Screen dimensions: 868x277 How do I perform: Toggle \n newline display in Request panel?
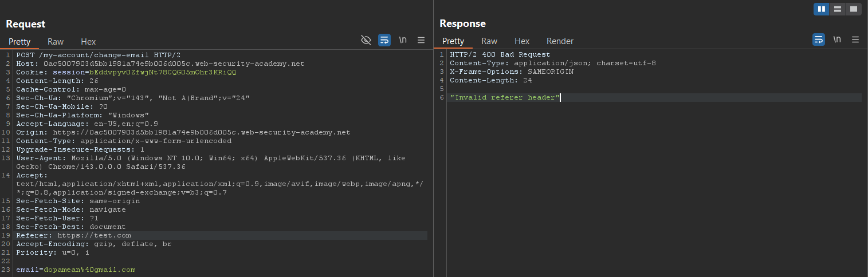(x=403, y=40)
